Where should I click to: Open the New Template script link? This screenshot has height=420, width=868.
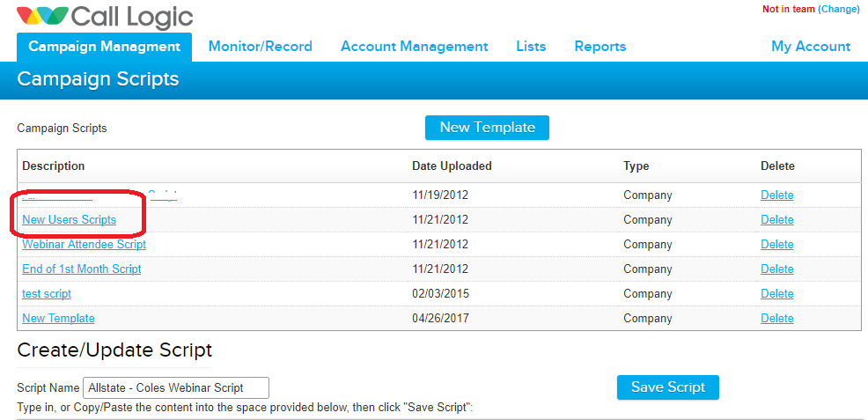[58, 319]
